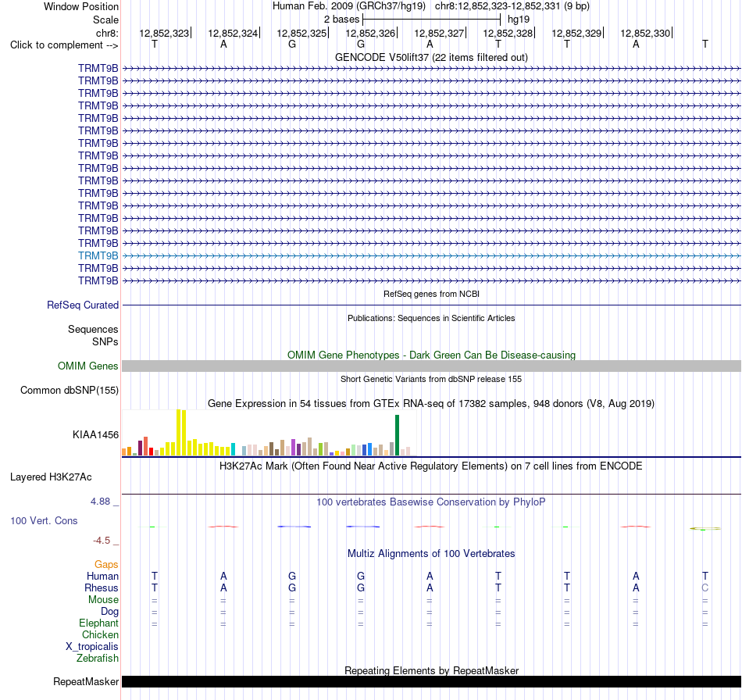Click the faded C base in the Rhesus row
This screenshot has width=742, height=700.
(705, 587)
